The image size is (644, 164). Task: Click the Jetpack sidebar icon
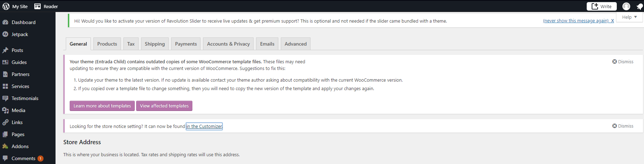(5, 34)
